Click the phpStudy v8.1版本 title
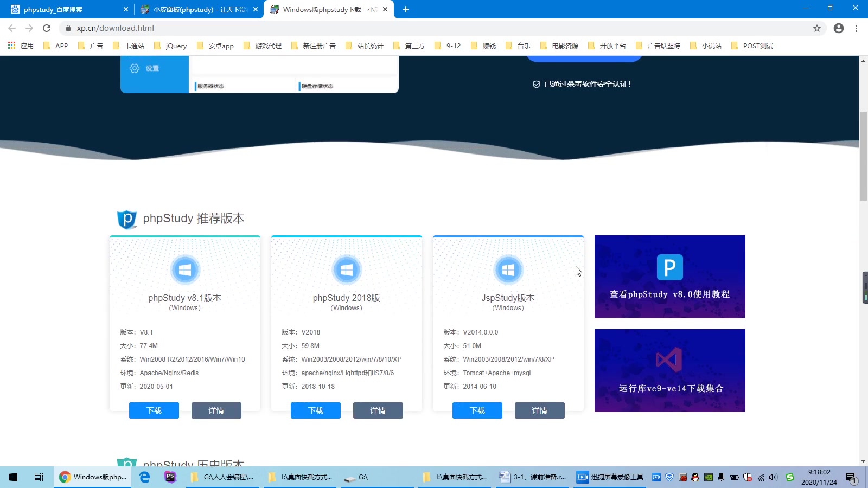Viewport: 868px width, 488px height. [185, 298]
